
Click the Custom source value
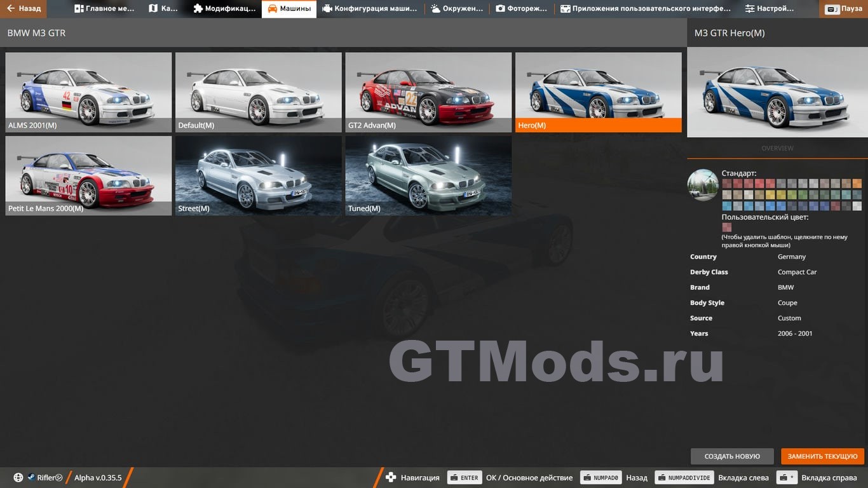pyautogui.click(x=789, y=318)
